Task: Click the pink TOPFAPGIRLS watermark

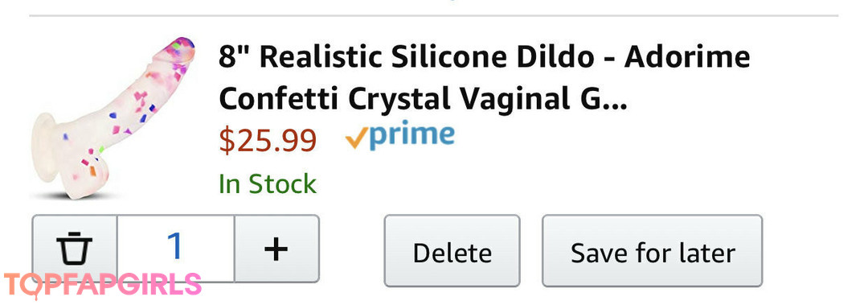Action: [102, 285]
